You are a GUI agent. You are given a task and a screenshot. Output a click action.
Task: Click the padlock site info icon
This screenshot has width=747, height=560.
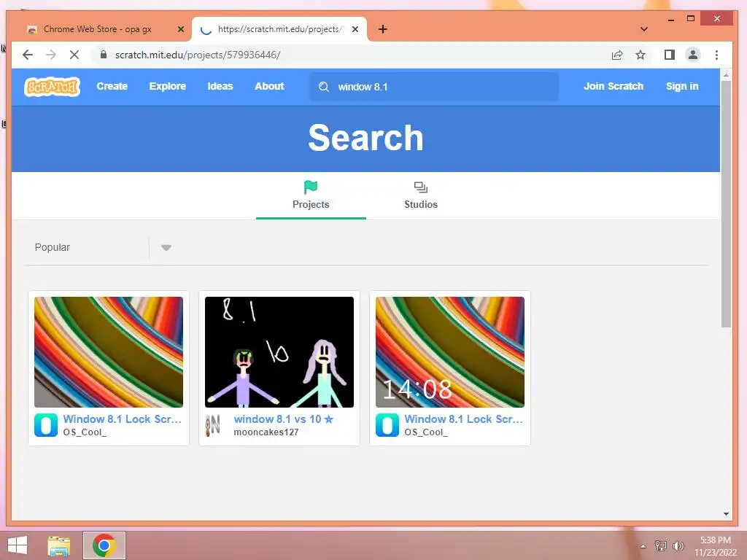(x=104, y=55)
